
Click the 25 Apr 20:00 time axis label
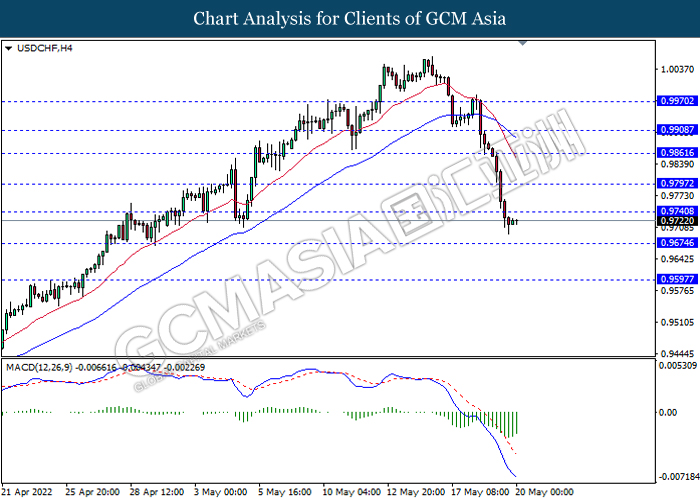click(92, 492)
